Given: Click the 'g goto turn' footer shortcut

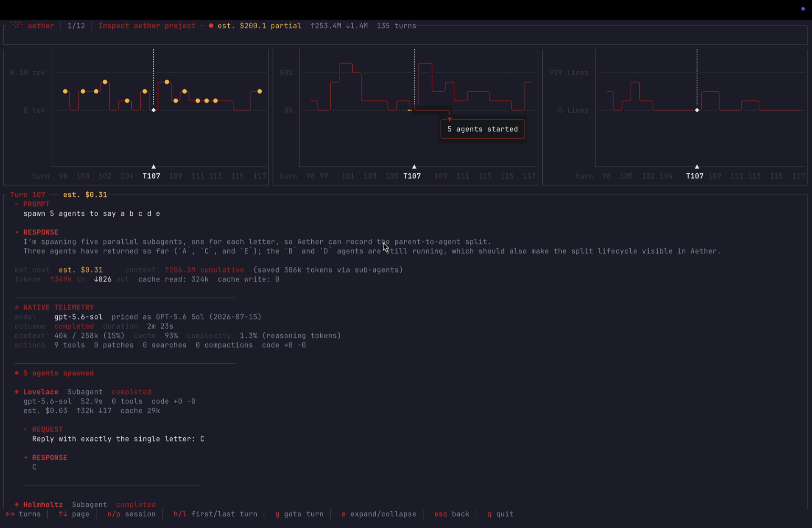Looking at the screenshot, I should (299, 514).
